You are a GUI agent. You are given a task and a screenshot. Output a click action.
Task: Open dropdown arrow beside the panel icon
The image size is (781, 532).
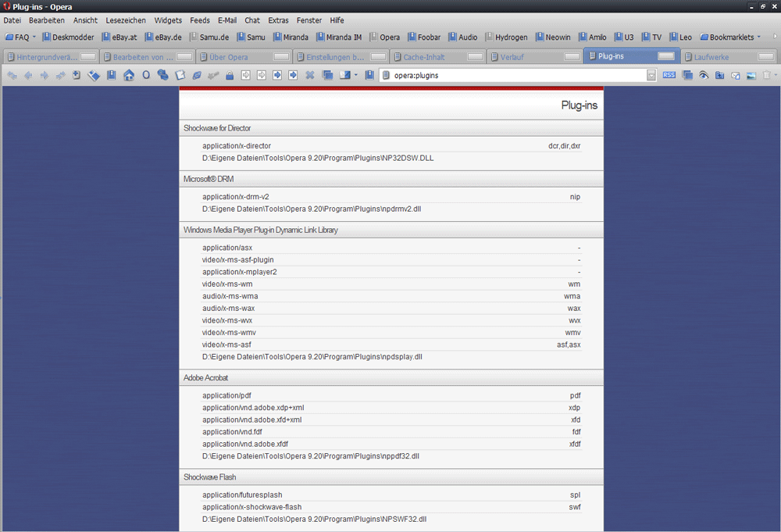click(356, 75)
